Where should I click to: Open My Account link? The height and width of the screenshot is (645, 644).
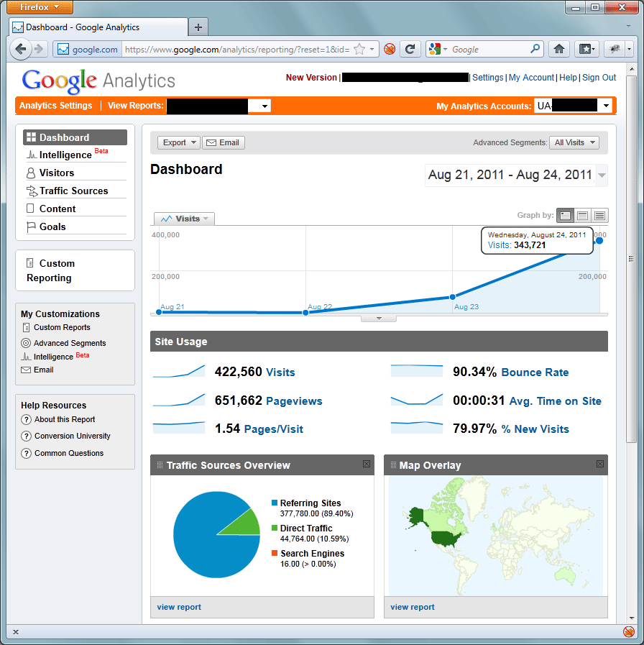[x=531, y=78]
